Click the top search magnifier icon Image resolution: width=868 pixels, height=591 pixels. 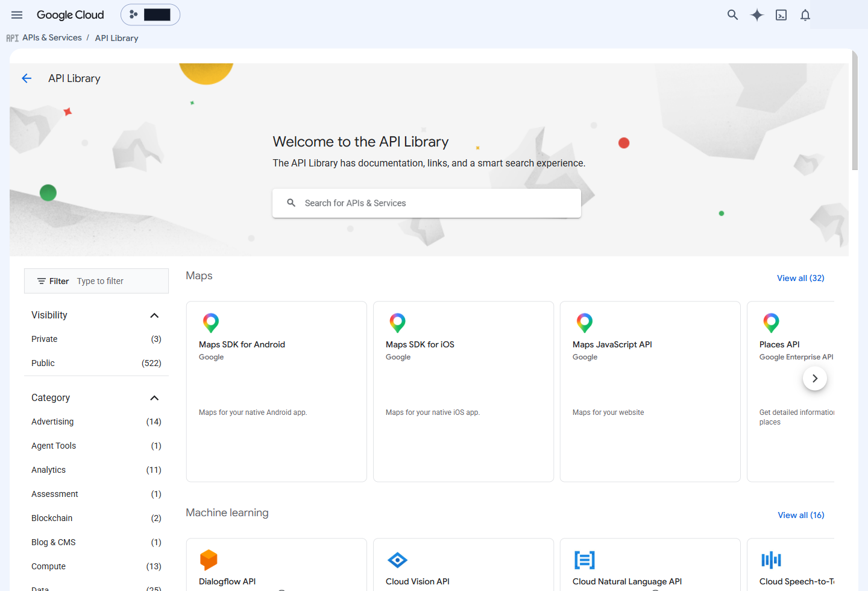coord(732,15)
